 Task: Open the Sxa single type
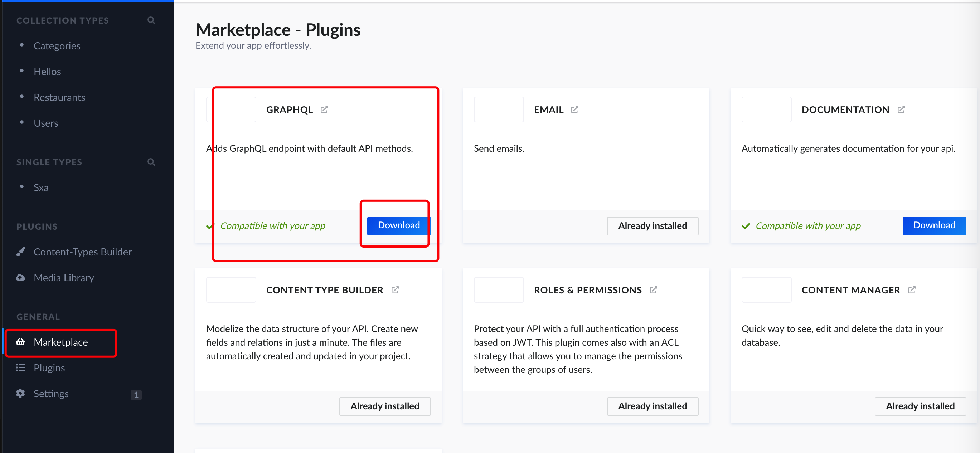41,187
